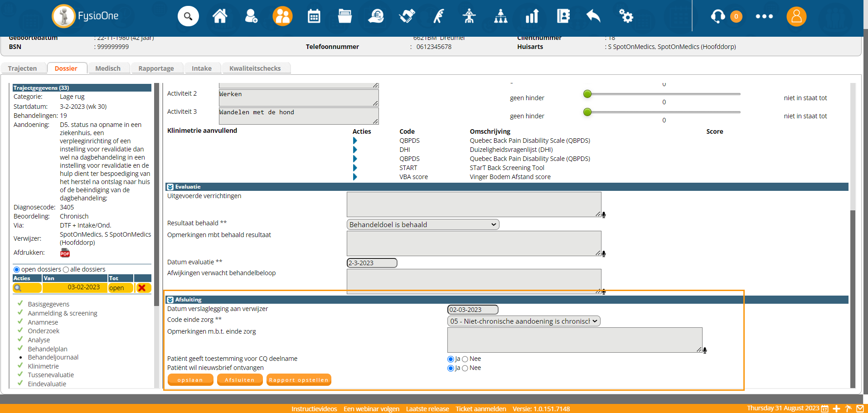This screenshot has height=413, width=868.
Task: Open the statistics bar chart icon
Action: click(x=532, y=16)
